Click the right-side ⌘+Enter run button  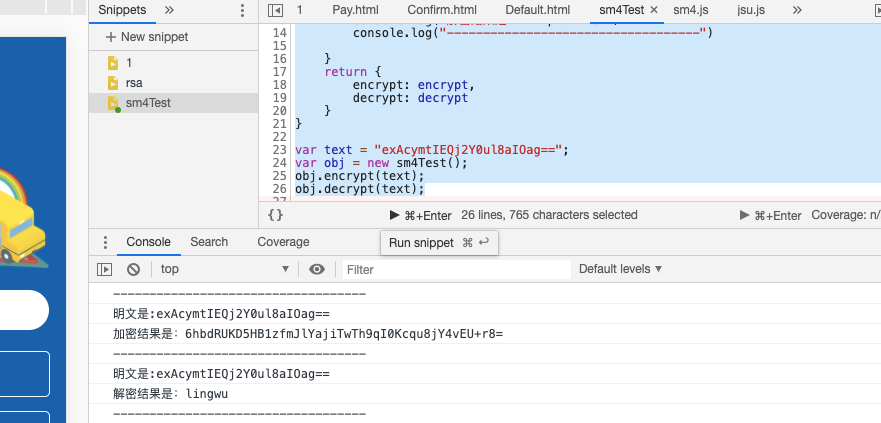770,215
